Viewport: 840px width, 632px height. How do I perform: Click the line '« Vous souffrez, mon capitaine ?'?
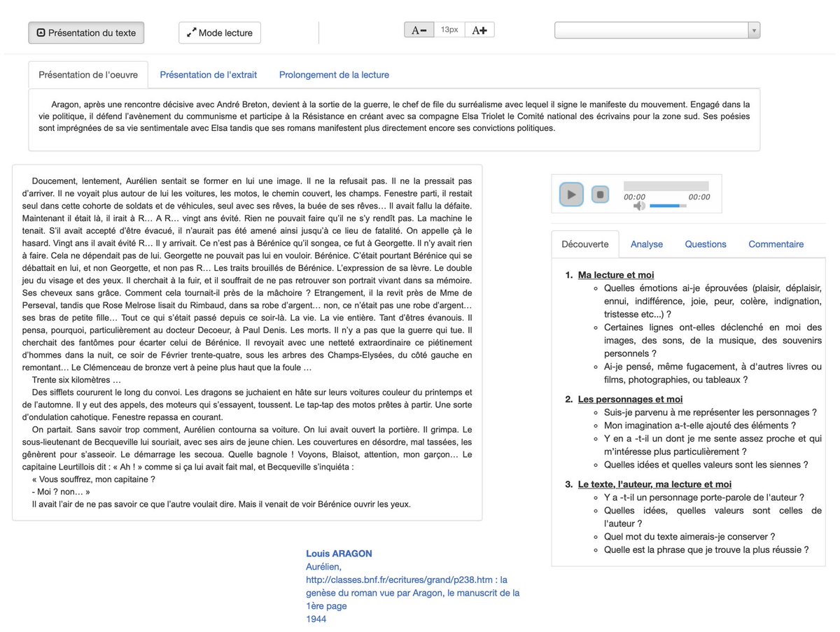(93, 479)
